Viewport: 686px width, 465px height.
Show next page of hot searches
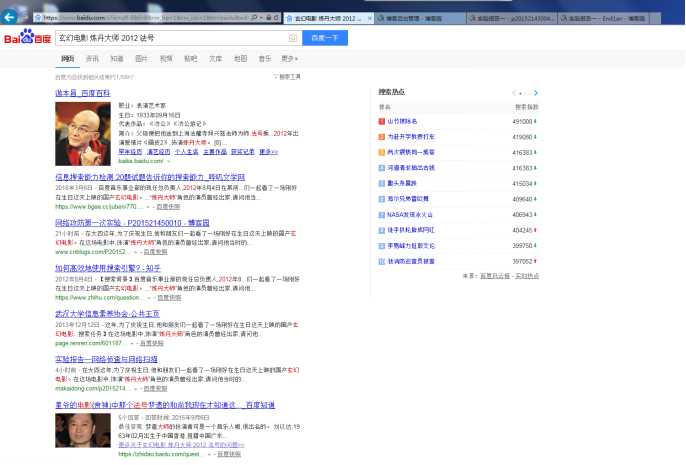[x=536, y=93]
